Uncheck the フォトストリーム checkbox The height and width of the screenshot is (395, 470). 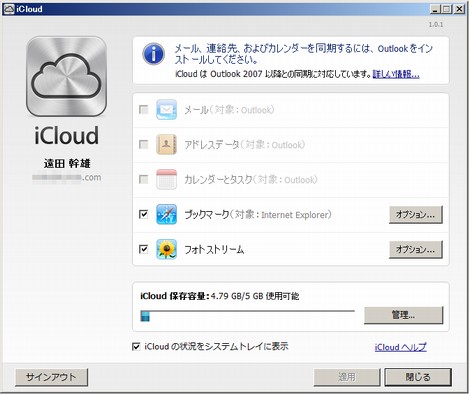coord(144,249)
